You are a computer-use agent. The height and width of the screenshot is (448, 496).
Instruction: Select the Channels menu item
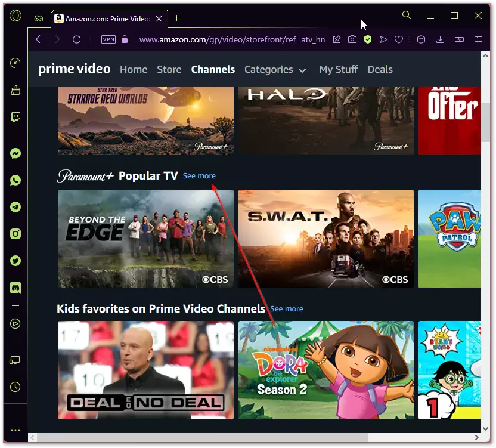(x=213, y=69)
